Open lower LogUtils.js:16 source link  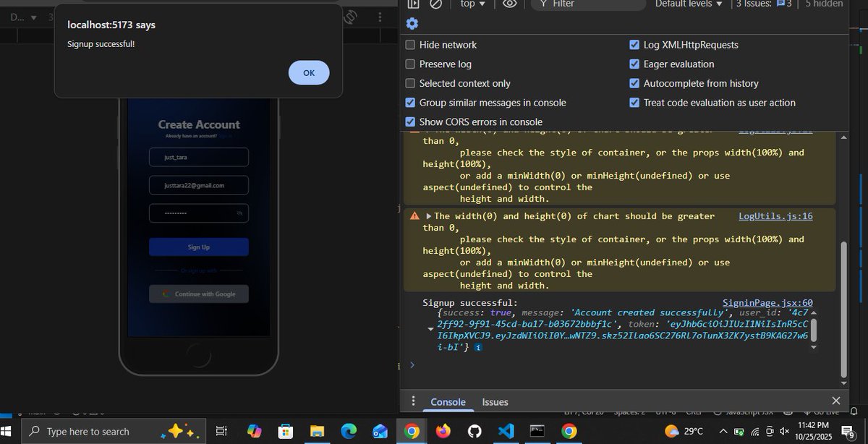click(x=775, y=216)
